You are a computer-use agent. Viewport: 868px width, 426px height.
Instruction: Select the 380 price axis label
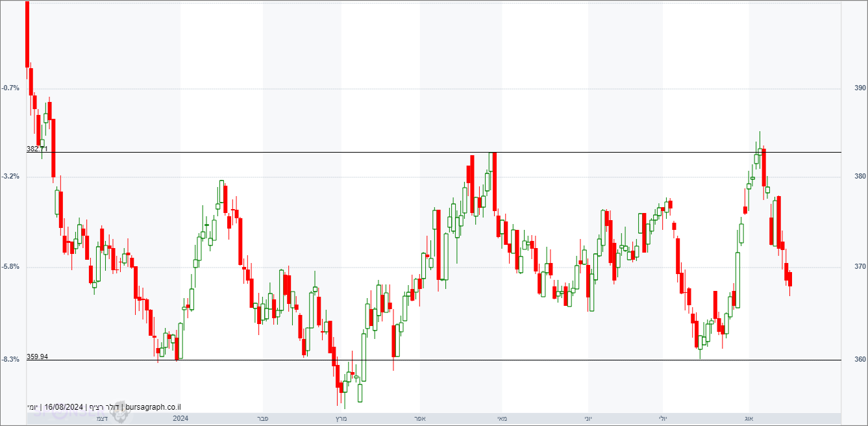(860, 177)
